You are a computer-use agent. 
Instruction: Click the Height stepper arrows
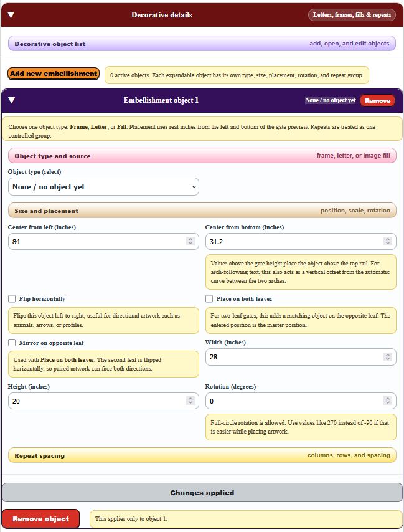(x=190, y=401)
